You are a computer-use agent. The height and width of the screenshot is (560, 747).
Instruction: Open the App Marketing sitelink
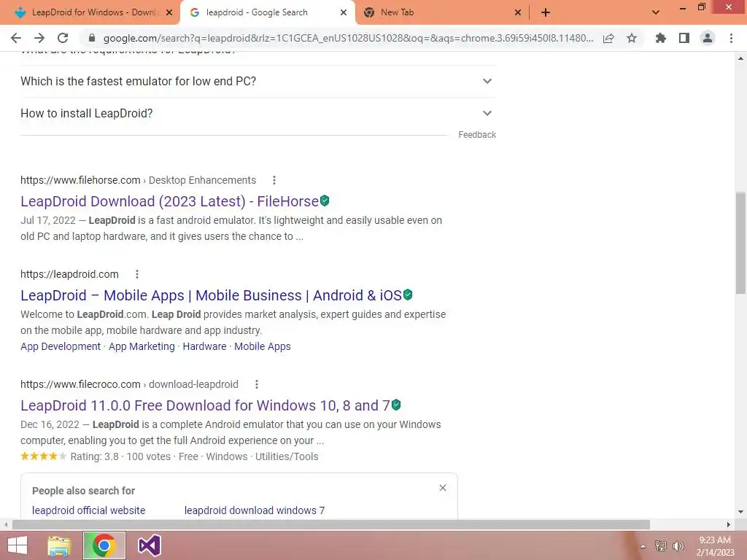pyautogui.click(x=142, y=346)
